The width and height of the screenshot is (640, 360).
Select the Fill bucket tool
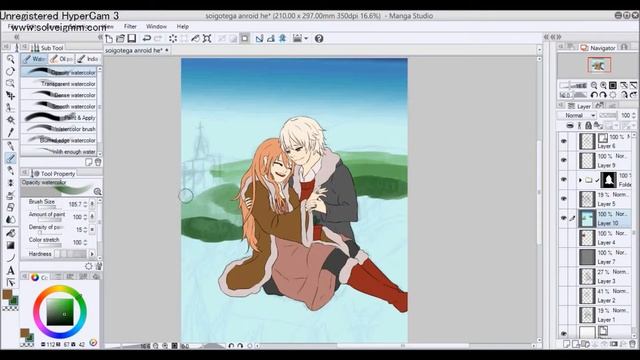pyautogui.click(x=10, y=233)
